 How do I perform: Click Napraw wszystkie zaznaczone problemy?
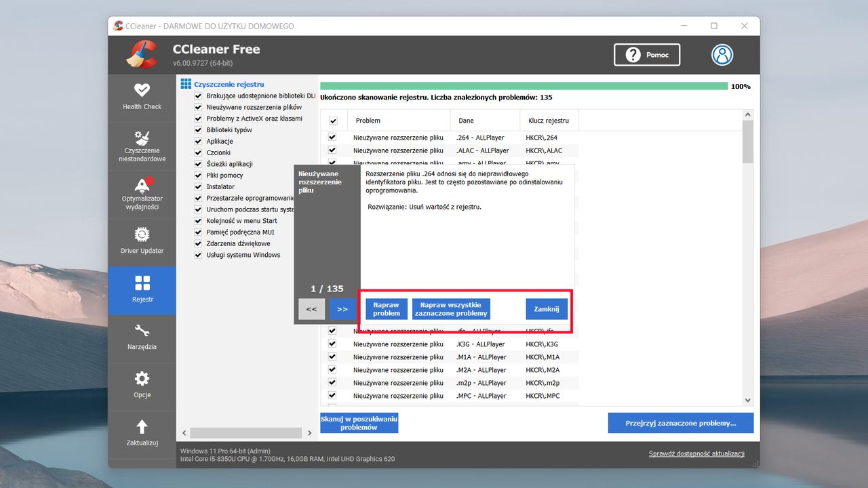point(451,309)
